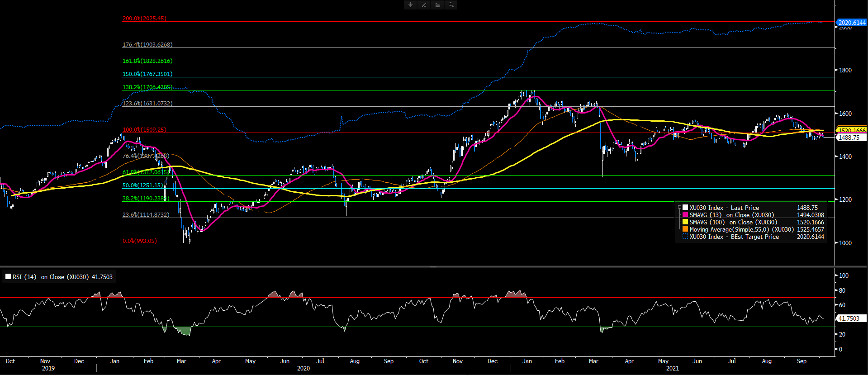Click the 200.0%(2025.45) Fibonacci level label
Viewport: 868px width, 375px height.
(x=144, y=19)
